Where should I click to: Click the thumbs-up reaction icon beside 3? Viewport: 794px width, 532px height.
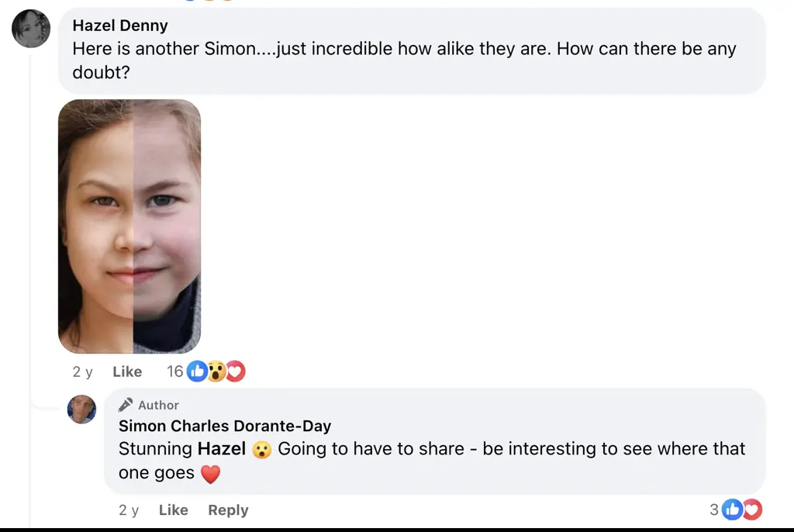(732, 510)
